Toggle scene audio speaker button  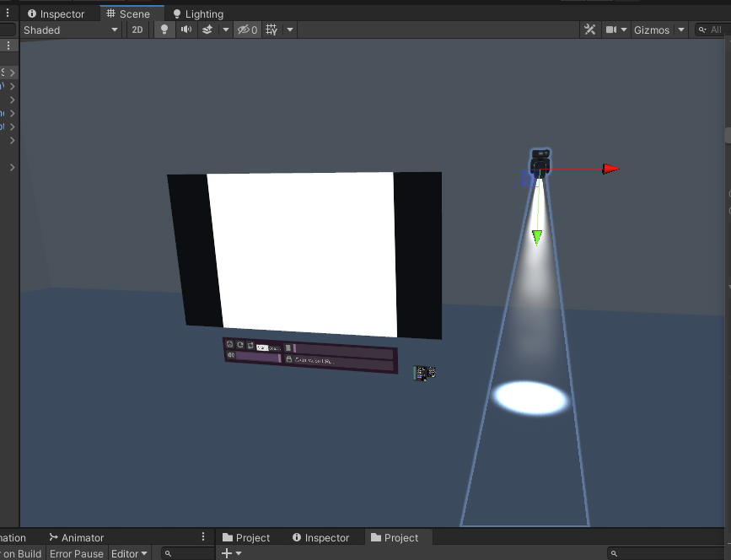186,30
